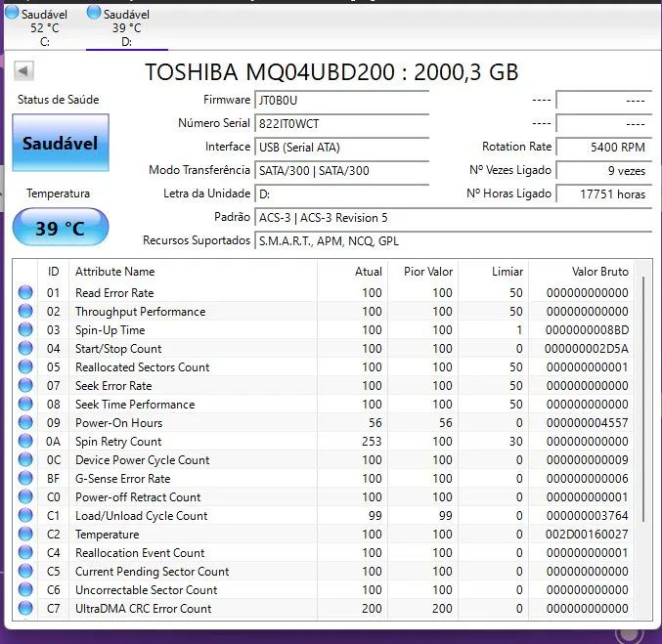Image resolution: width=662 pixels, height=644 pixels.
Task: Click the blue health icon of C: drive
Action: coord(12,13)
